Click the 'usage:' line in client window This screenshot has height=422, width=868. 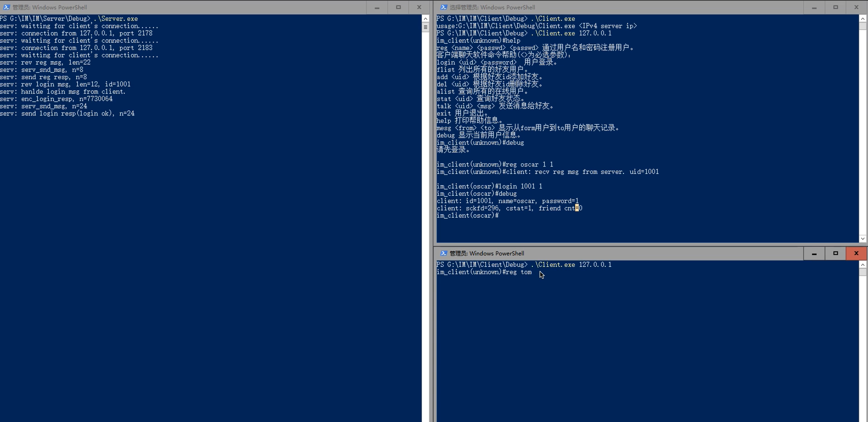point(537,26)
